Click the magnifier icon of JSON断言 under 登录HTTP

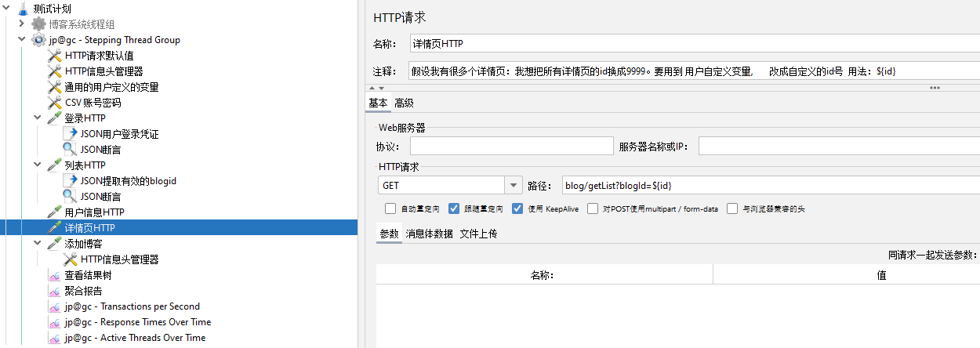pos(70,150)
